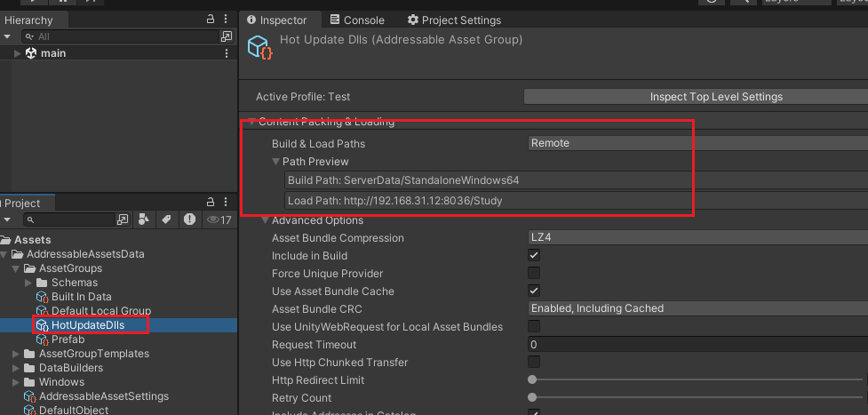
Task: Open the Hierarchy panel three-dot menu
Action: point(226,20)
